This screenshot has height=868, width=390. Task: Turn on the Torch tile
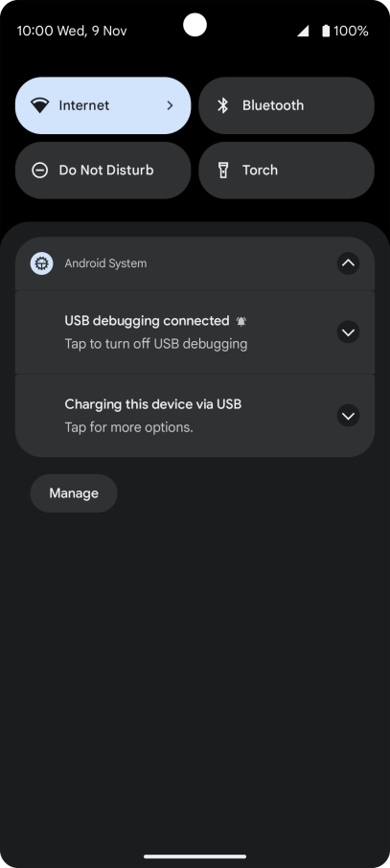coord(287,170)
